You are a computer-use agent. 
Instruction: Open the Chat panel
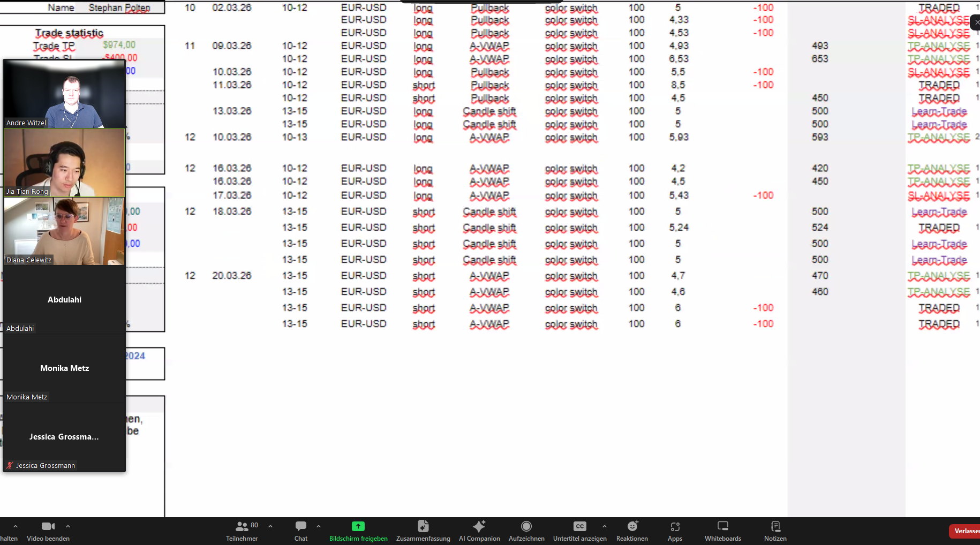pos(300,531)
